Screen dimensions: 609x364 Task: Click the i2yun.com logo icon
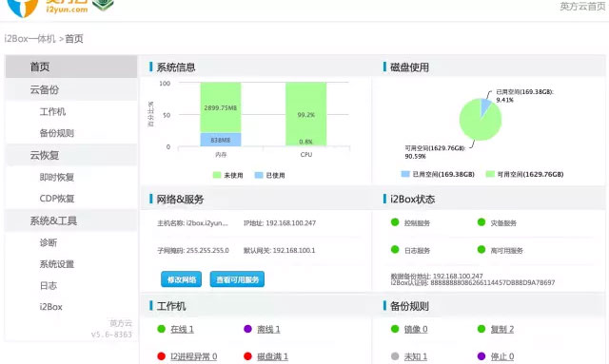pyautogui.click(x=23, y=7)
